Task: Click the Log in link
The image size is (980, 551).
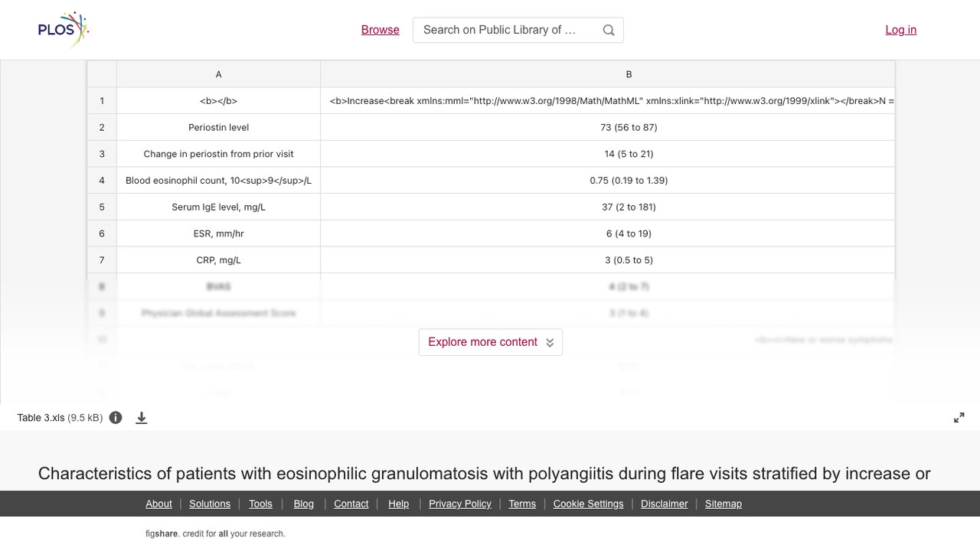Action: point(901,30)
